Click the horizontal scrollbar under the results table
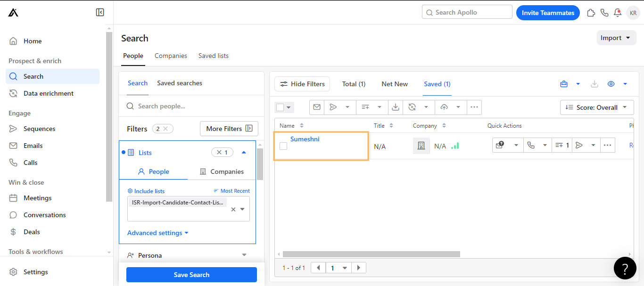This screenshot has height=286, width=644. coord(371,254)
